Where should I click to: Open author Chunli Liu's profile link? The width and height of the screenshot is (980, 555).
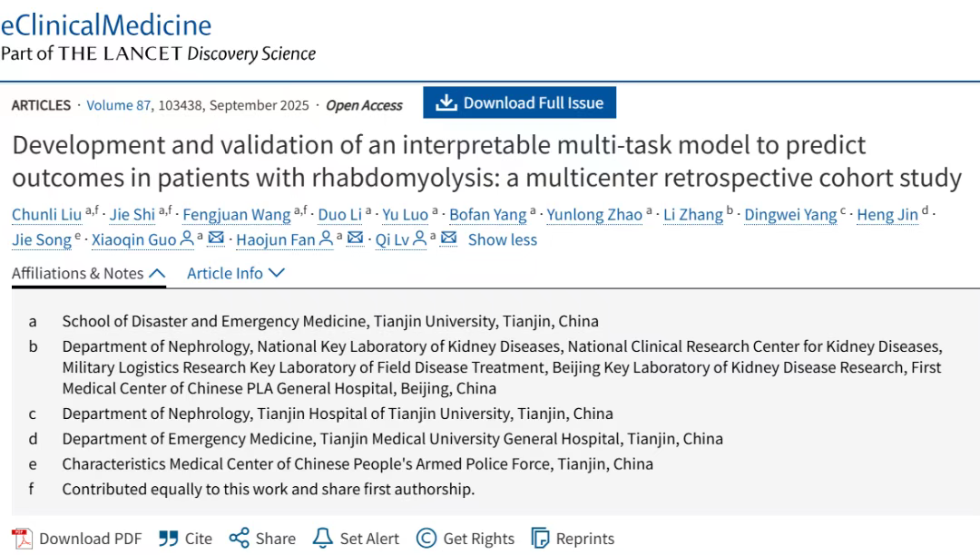[x=46, y=215]
